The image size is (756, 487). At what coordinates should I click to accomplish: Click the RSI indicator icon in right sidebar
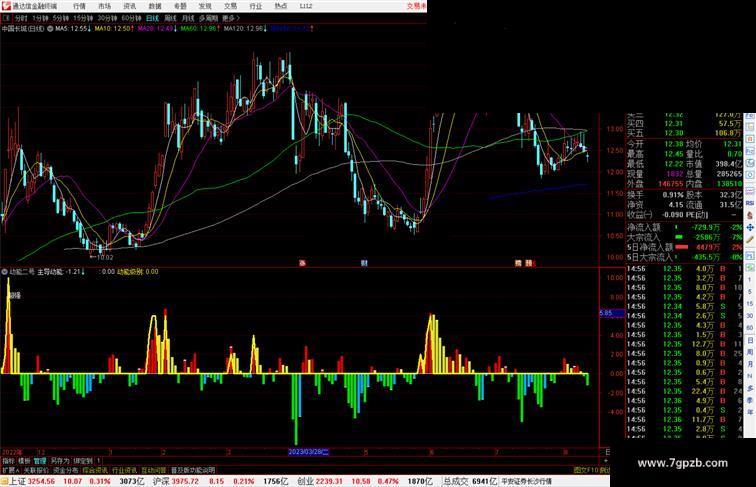tap(750, 203)
